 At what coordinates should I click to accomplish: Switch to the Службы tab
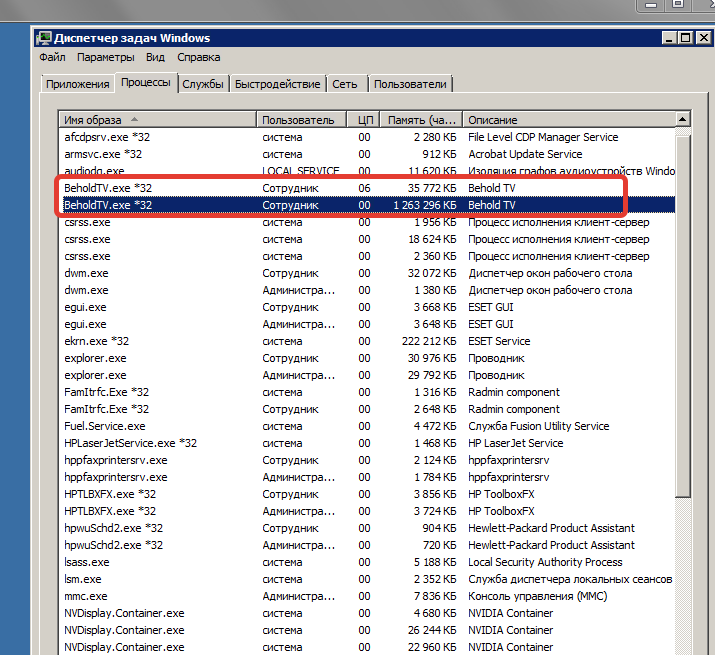(x=203, y=84)
